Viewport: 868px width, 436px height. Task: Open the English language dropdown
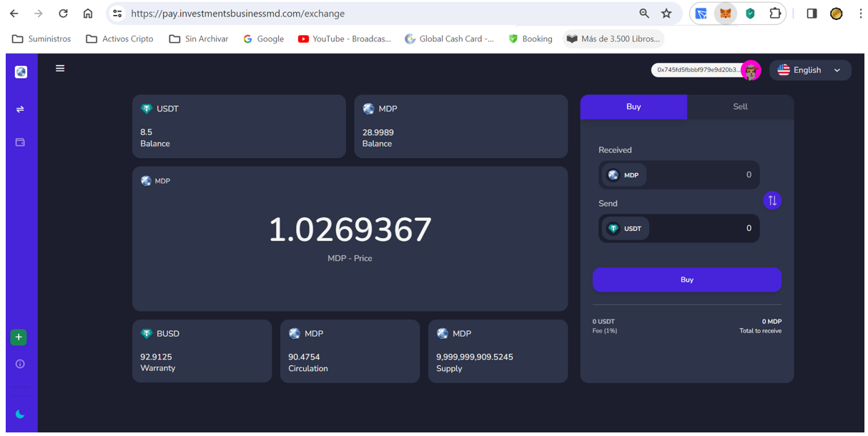click(x=809, y=70)
